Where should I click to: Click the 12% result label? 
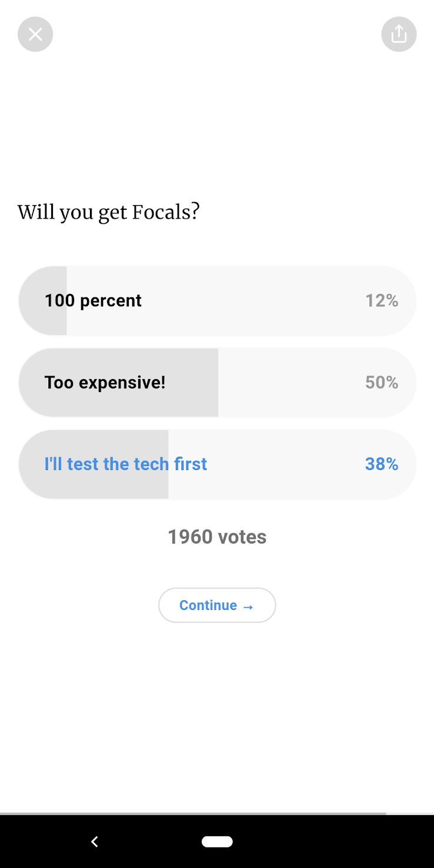point(382,300)
